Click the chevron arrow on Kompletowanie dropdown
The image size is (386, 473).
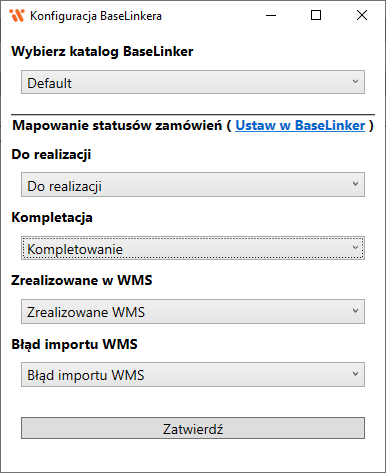tap(355, 247)
